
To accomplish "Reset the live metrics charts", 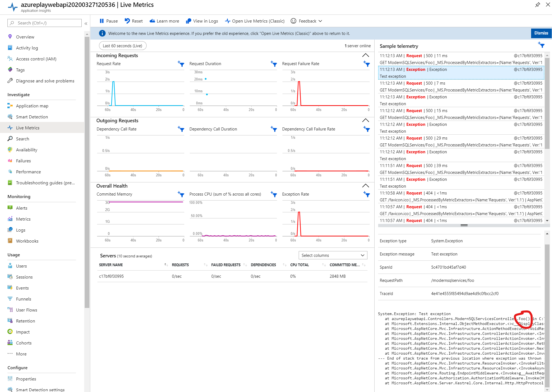I will pyautogui.click(x=133, y=21).
